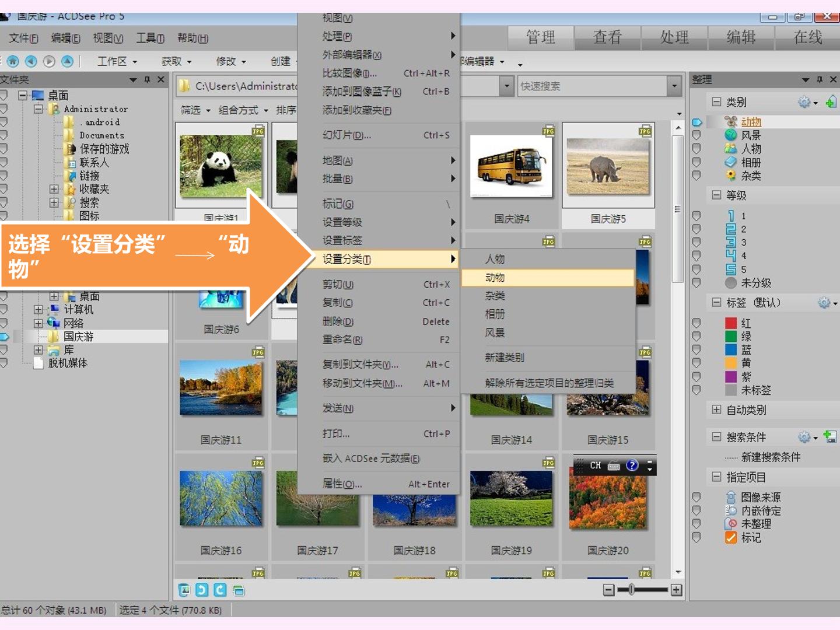840x630 pixels.
Task: Click the 人物 people icon
Action: click(731, 148)
